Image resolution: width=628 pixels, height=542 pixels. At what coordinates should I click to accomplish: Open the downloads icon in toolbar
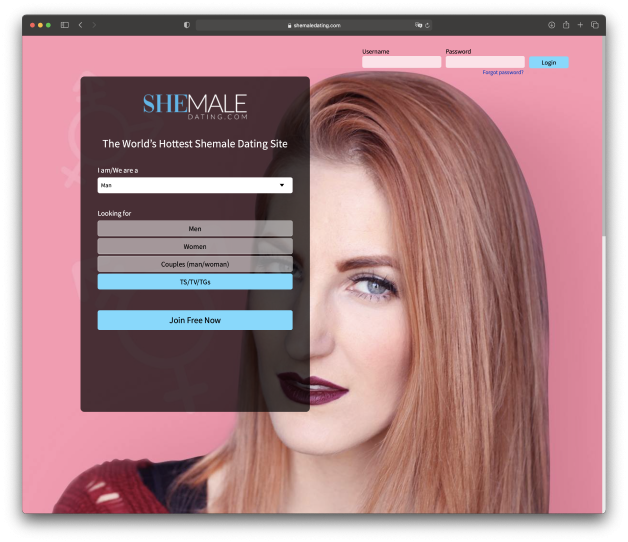click(x=552, y=25)
